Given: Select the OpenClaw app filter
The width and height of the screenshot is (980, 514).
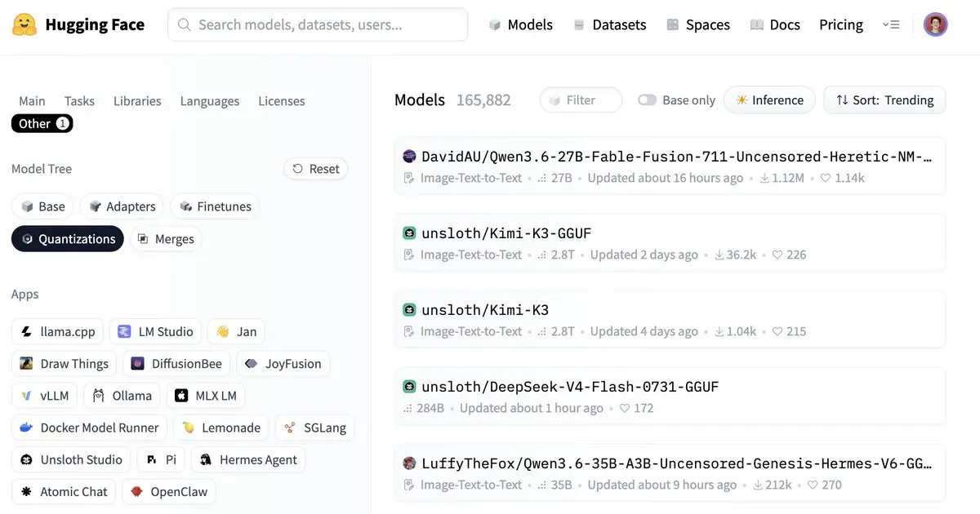Looking at the screenshot, I should 169,492.
